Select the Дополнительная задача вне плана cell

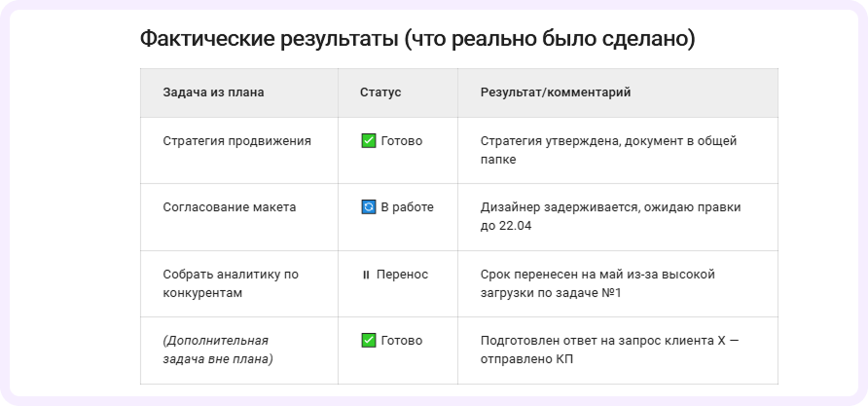218,350
